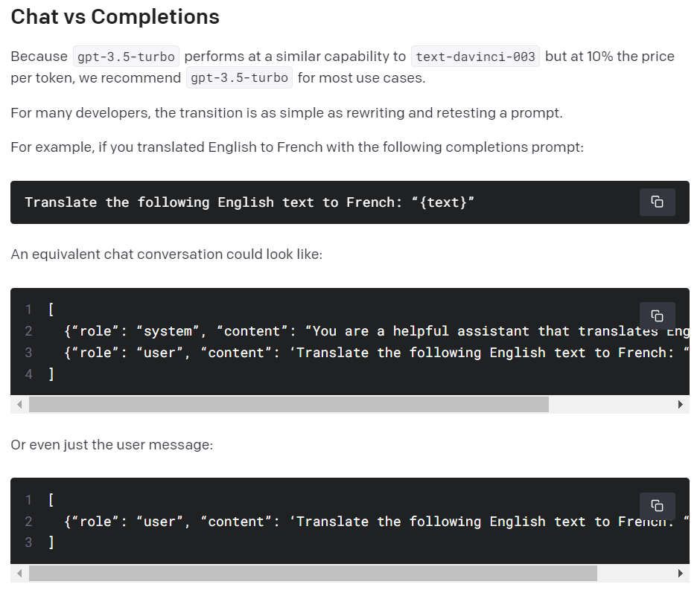Image resolution: width=700 pixels, height=596 pixels.
Task: Click left scroll arrow of bottom code block
Action: [19, 573]
